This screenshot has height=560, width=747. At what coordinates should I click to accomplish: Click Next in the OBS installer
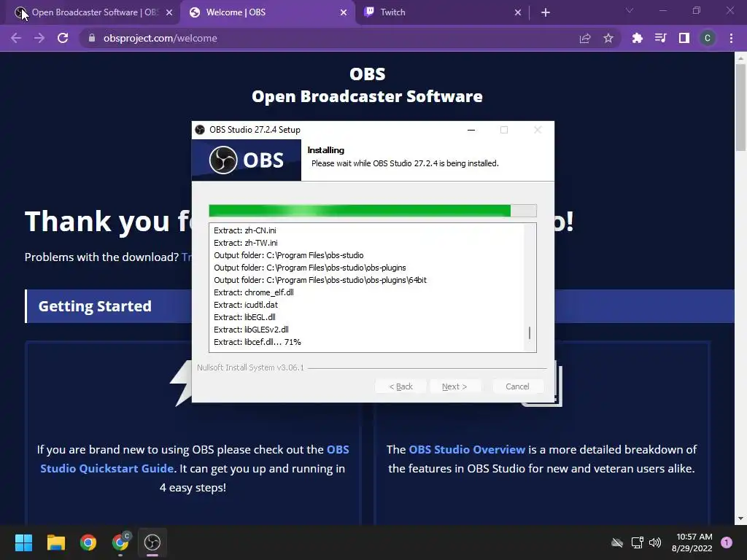click(454, 386)
